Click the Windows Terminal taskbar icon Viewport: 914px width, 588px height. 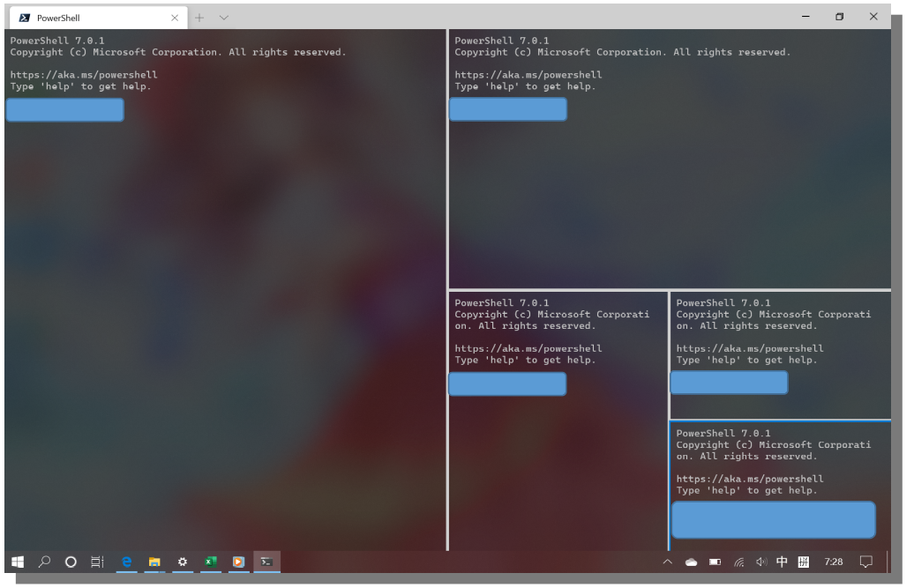266,562
